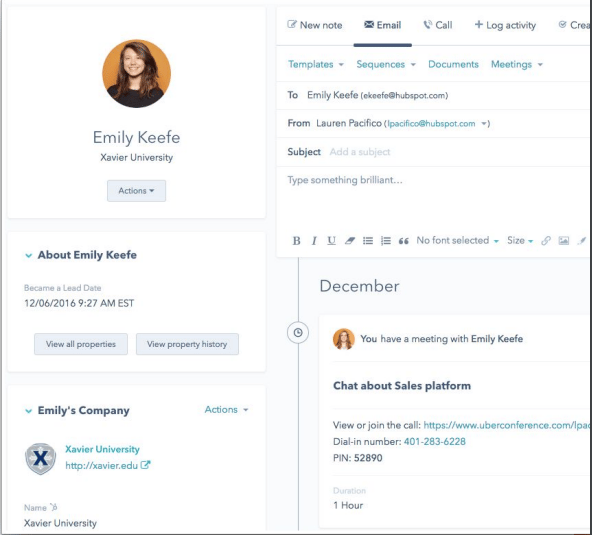Image resolution: width=592 pixels, height=535 pixels.
Task: Click the HubSpot sprocket icon next to Name
Action: point(54,507)
